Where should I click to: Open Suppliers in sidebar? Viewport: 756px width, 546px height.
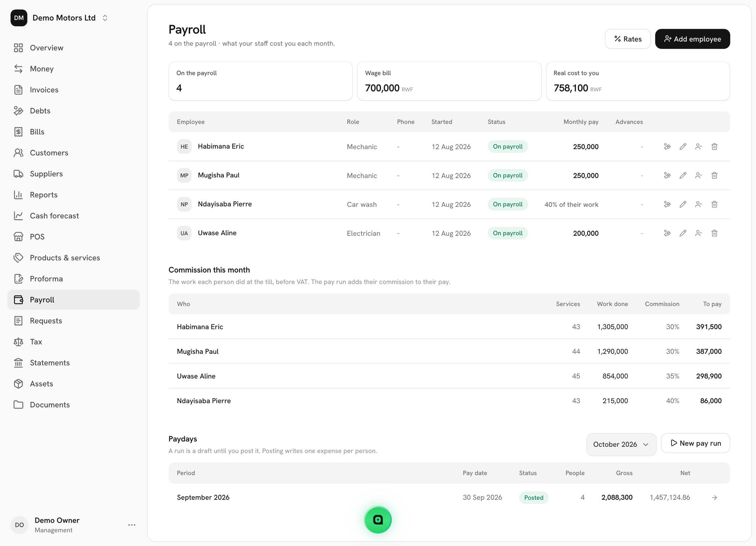(x=73, y=174)
